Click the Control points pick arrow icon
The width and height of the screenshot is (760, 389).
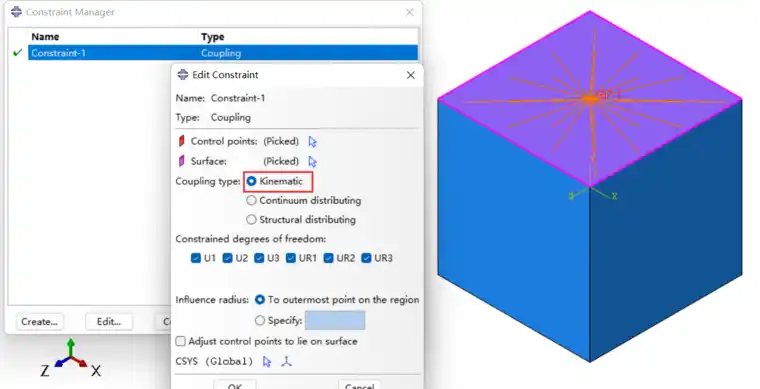pos(312,141)
